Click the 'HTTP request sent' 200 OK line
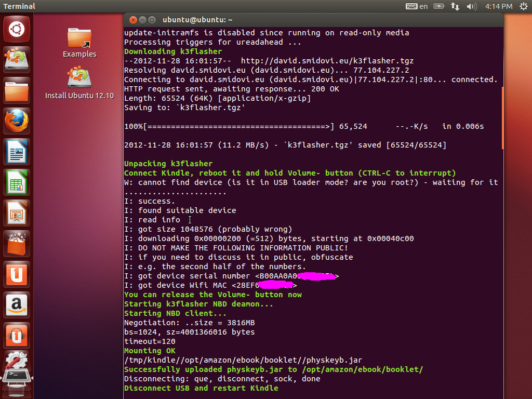This screenshot has height=399, width=532. coord(232,89)
